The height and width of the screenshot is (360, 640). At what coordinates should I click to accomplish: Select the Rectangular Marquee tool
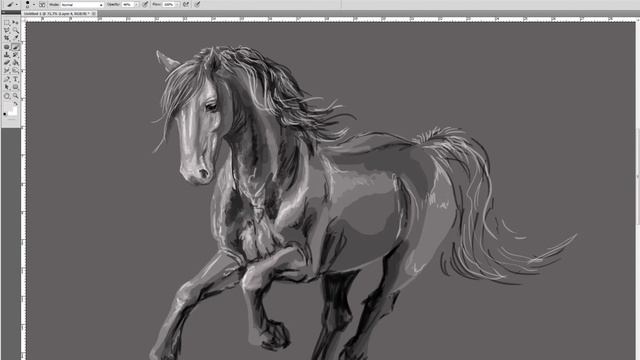(6, 22)
